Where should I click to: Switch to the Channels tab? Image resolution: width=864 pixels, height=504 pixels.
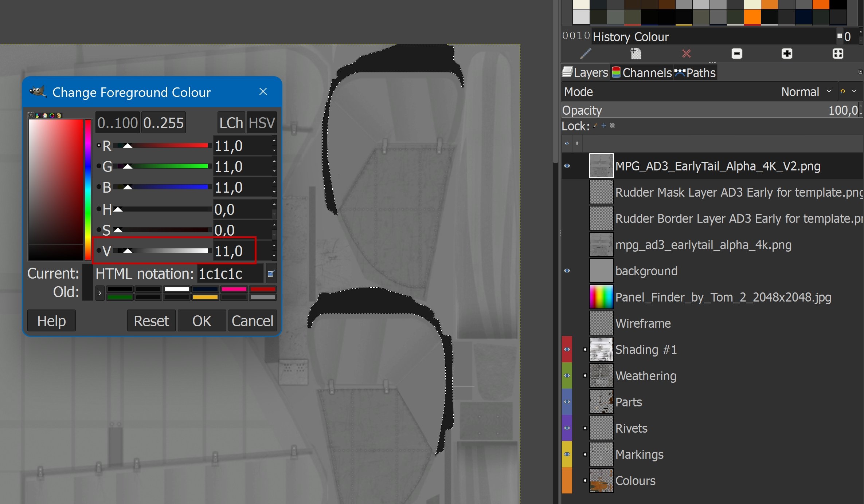642,73
